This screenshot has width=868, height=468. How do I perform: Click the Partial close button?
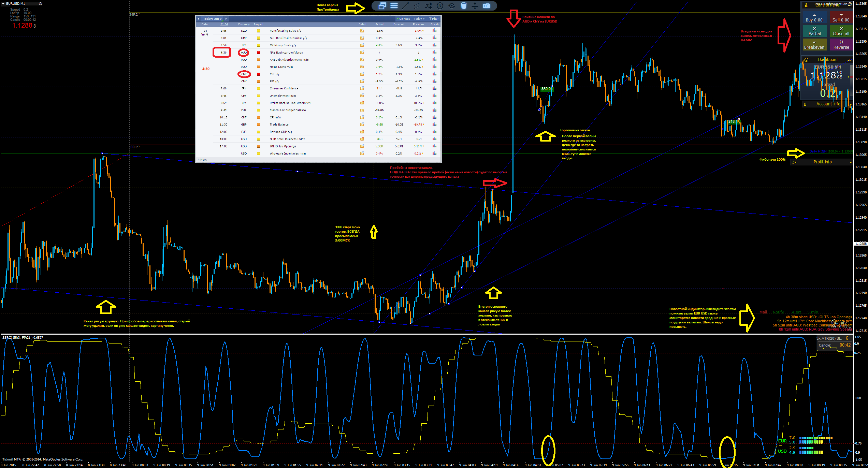pos(814,31)
